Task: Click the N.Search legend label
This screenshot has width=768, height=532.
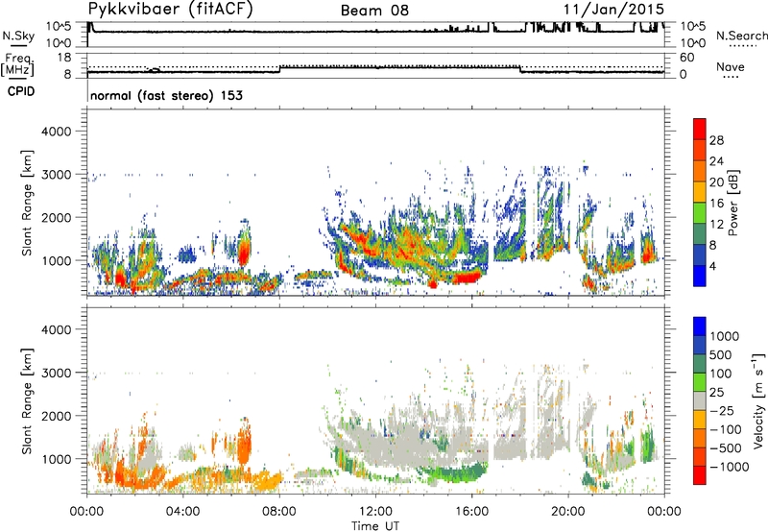Action: coord(741,36)
